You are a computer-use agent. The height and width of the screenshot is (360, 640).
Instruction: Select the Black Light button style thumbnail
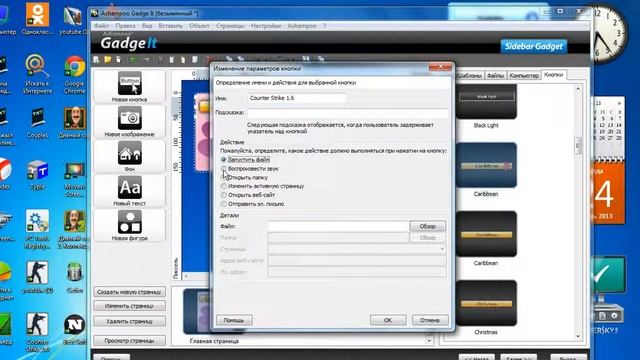point(486,101)
